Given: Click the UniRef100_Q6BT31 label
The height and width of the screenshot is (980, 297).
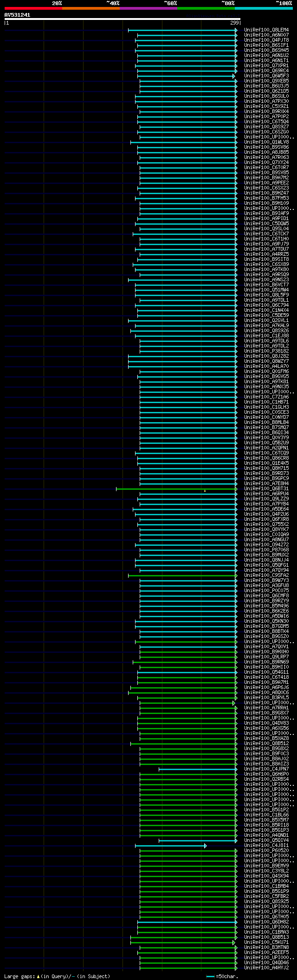Looking at the screenshot, I should (x=266, y=489).
